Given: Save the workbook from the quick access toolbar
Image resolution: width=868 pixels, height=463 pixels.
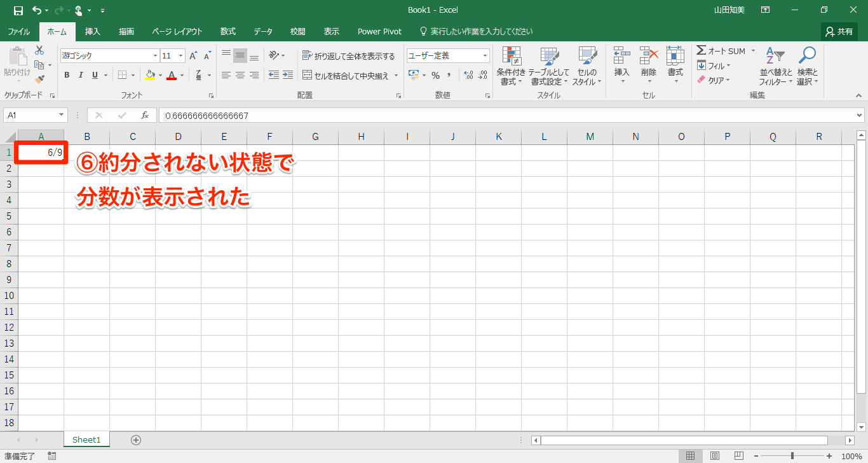Looking at the screenshot, I should (18, 10).
